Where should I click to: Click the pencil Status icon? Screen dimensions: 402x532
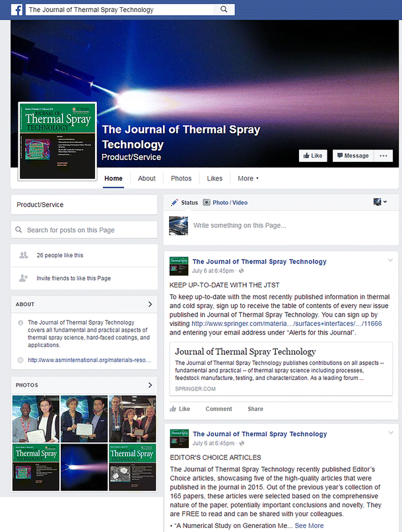point(174,202)
